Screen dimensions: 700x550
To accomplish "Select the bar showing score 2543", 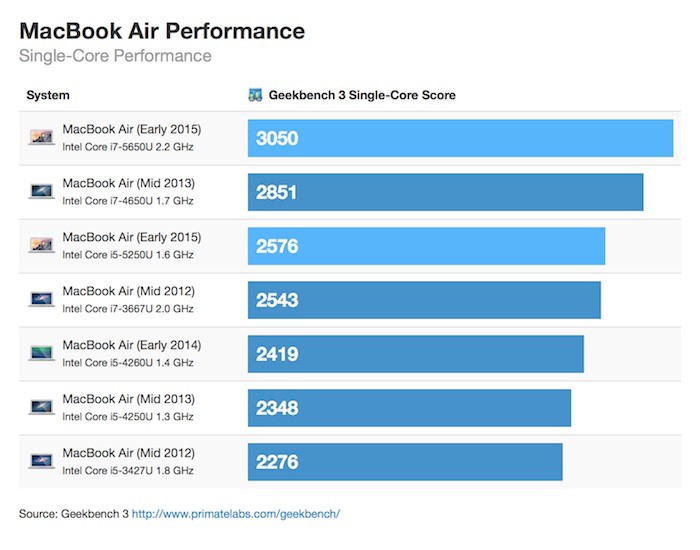I will (x=424, y=300).
